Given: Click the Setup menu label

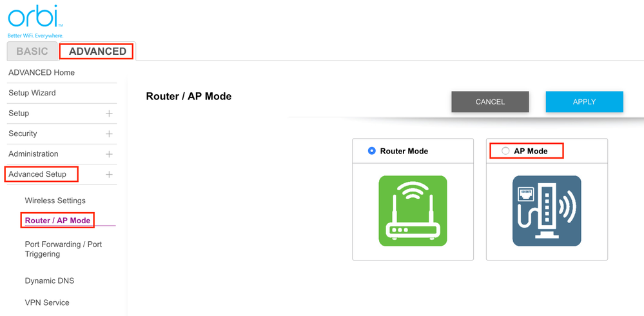Looking at the screenshot, I should coord(19,114).
